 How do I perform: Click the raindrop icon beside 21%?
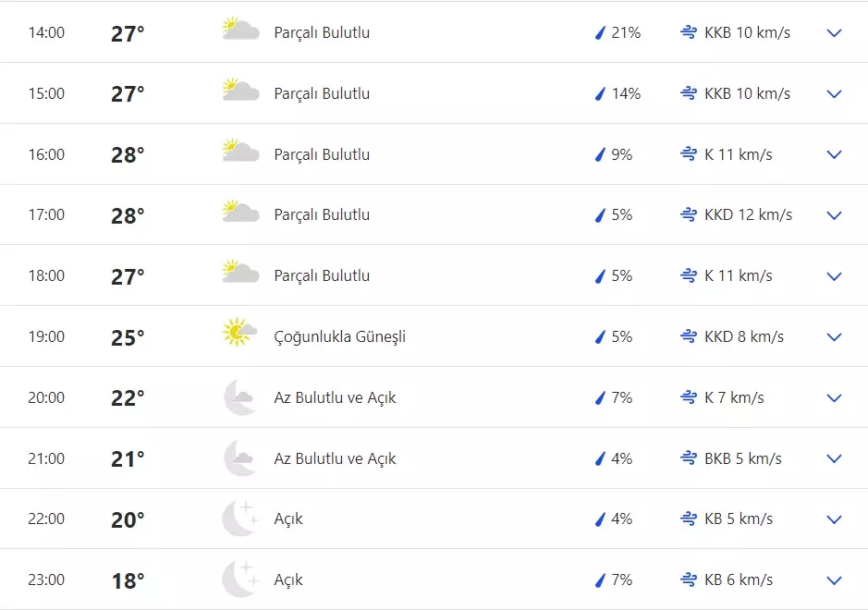[600, 33]
